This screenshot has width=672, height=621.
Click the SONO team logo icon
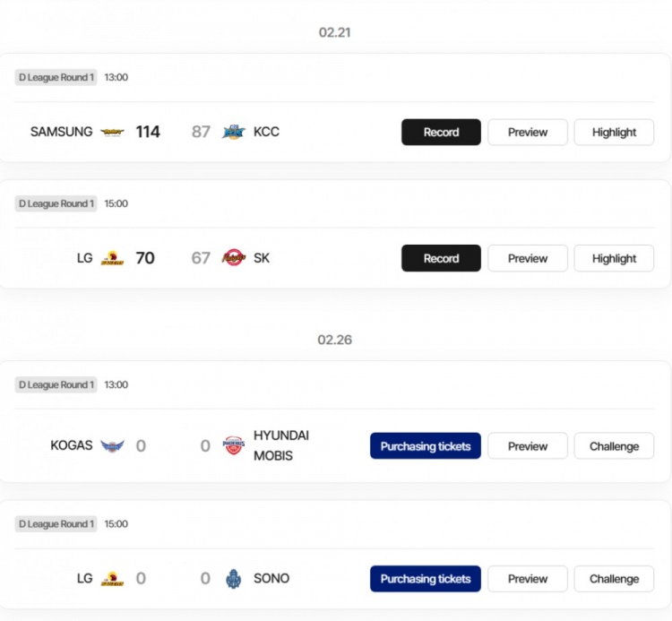(x=234, y=579)
